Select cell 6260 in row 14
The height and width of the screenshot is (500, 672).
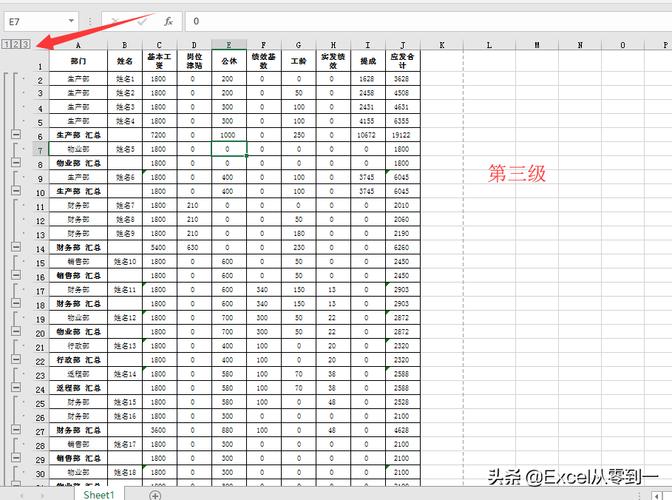pos(402,247)
